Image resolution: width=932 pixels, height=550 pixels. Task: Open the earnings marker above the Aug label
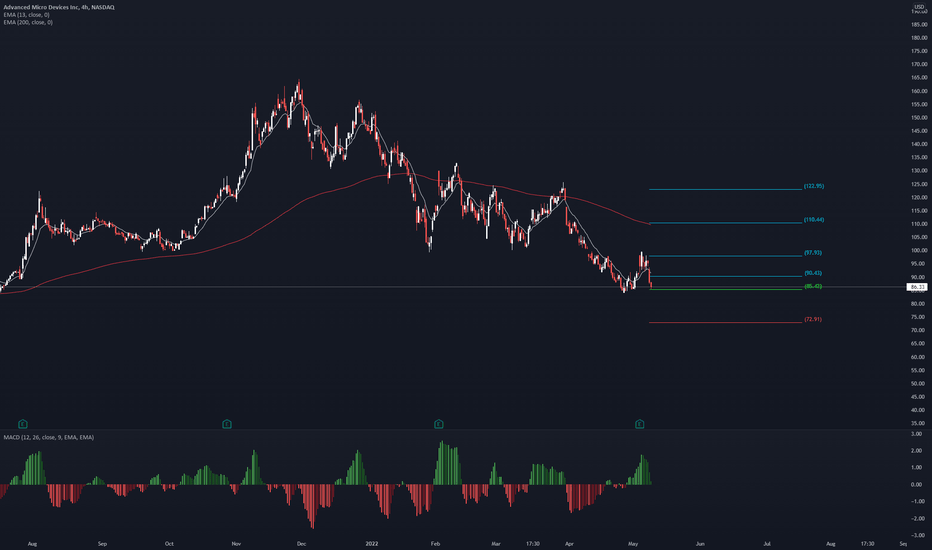point(23,424)
